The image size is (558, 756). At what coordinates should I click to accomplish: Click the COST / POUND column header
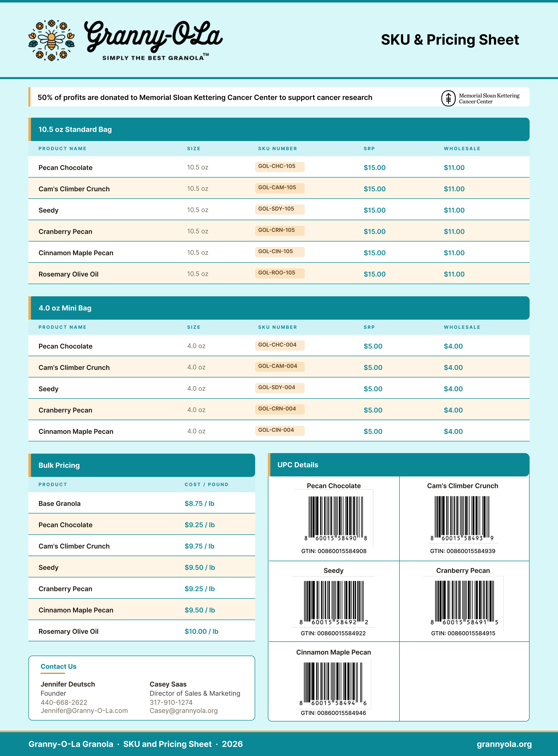coord(206,485)
